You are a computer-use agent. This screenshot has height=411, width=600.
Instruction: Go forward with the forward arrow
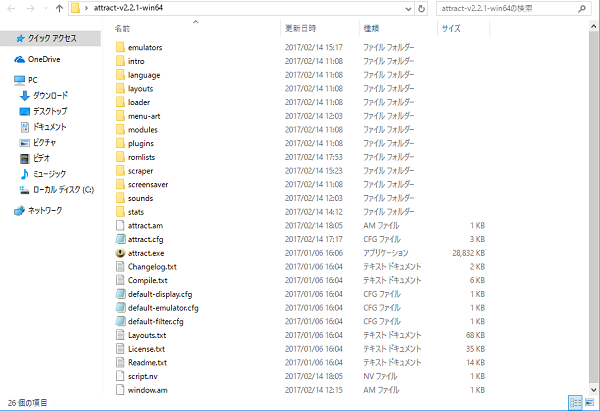31,8
